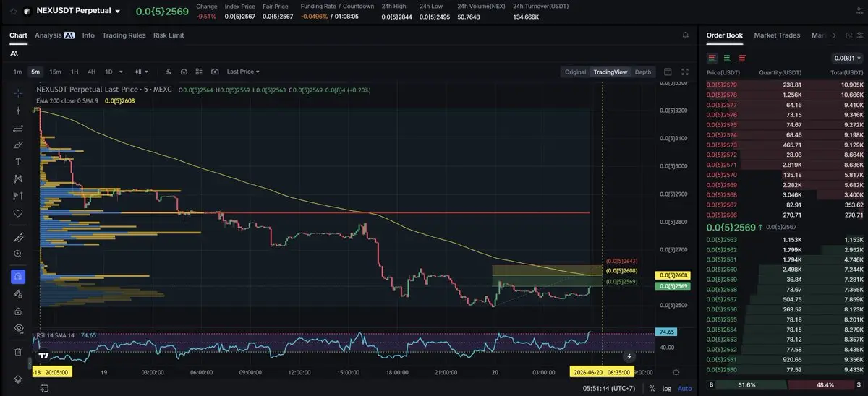Image resolution: width=868 pixels, height=396 pixels.
Task: Switch to Market Trades tab
Action: point(778,35)
